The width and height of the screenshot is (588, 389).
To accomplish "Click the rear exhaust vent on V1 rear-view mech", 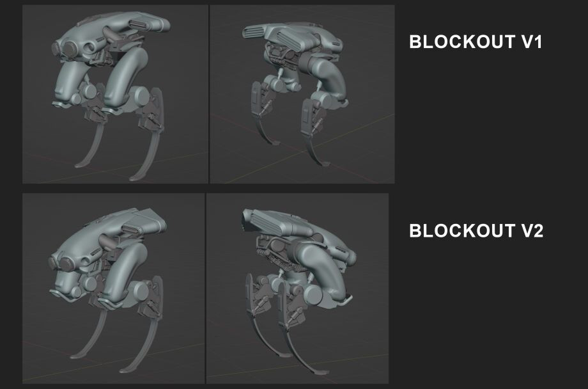I will point(255,31).
